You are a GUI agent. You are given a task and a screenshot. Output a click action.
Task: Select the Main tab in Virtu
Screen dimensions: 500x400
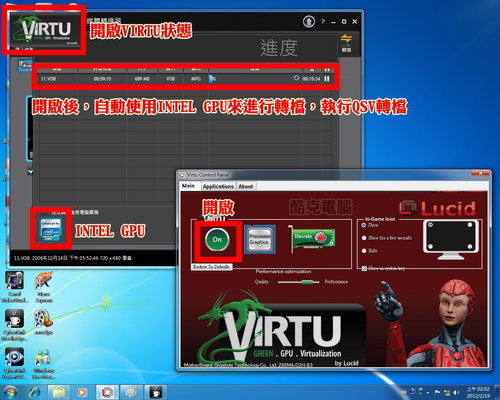coord(188,186)
